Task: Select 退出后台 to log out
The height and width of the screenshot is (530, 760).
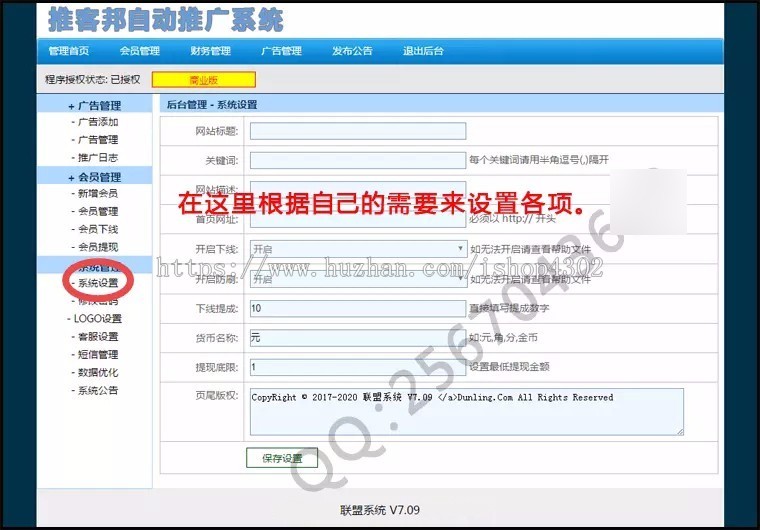Action: pyautogui.click(x=423, y=51)
